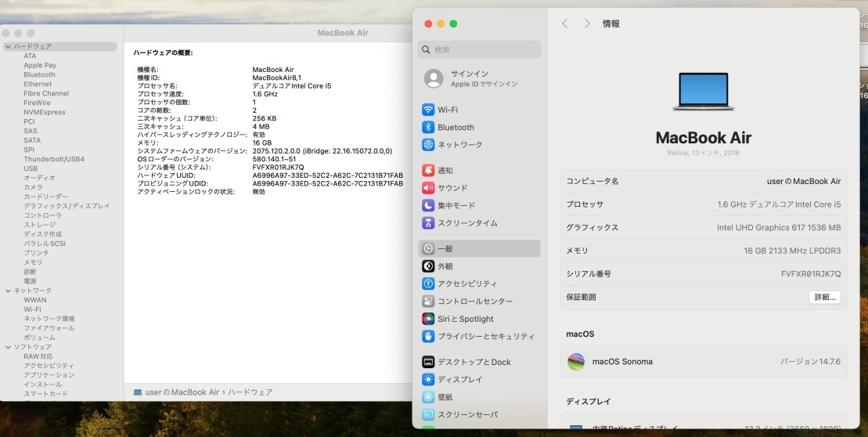Collapse the ハードウェア tree section
Viewport: 868px width, 437px height.
tap(9, 46)
